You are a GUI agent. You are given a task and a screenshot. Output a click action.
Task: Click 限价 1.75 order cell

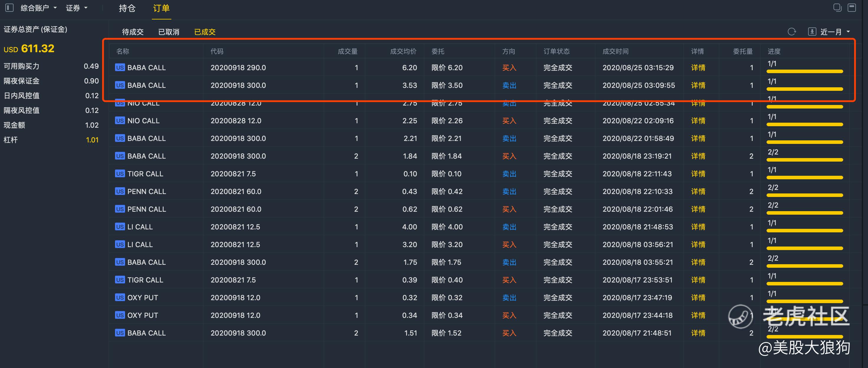click(447, 262)
